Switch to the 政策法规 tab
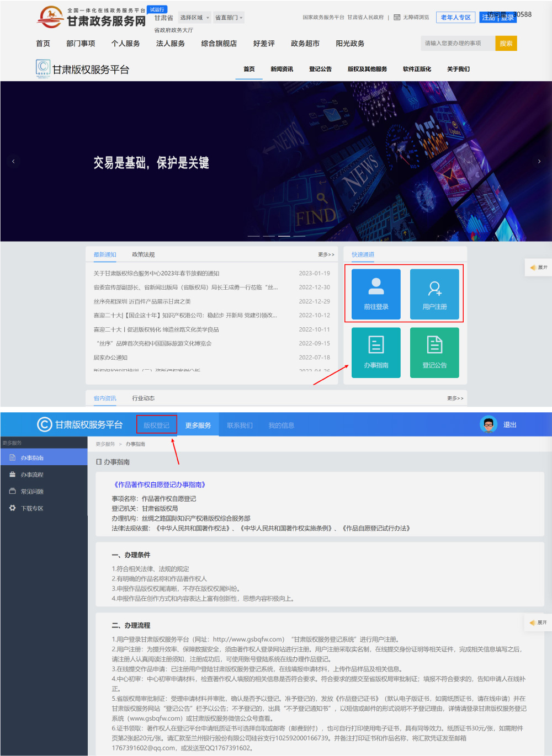This screenshot has height=756, width=552. pos(142,254)
